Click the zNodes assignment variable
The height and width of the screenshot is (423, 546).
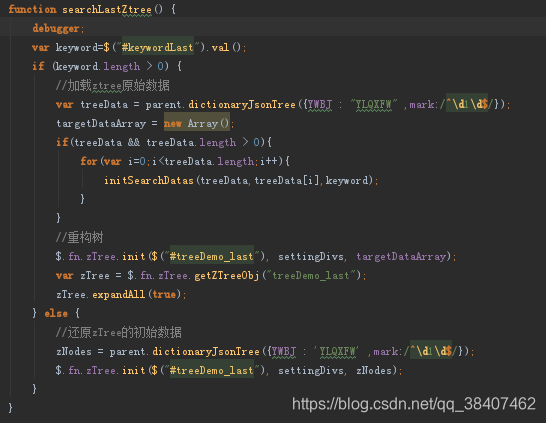point(74,351)
